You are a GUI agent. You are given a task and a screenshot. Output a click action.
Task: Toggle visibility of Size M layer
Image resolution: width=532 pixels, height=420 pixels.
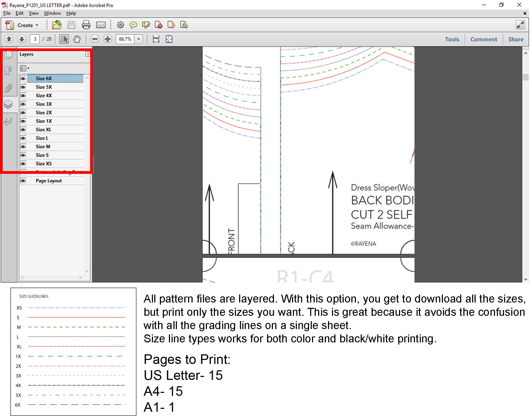[x=23, y=146]
